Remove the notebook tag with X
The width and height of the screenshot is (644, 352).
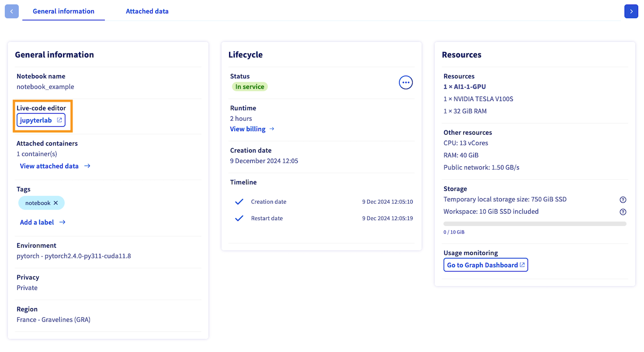click(56, 203)
